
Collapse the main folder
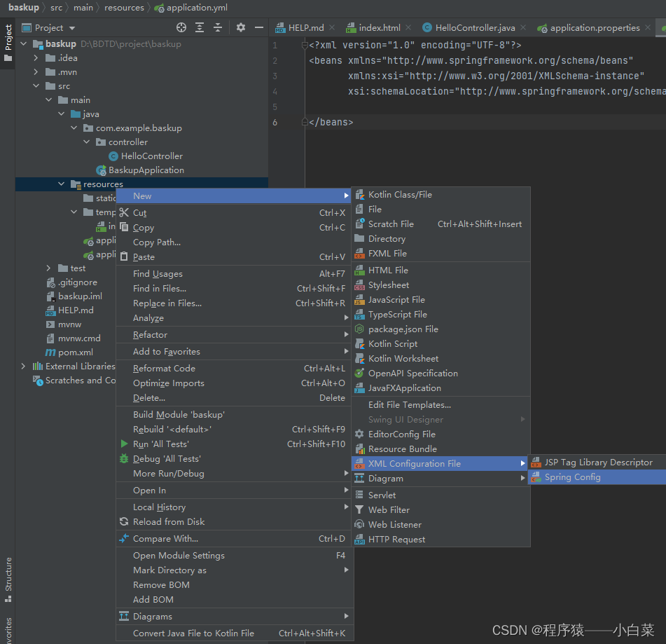tap(49, 100)
